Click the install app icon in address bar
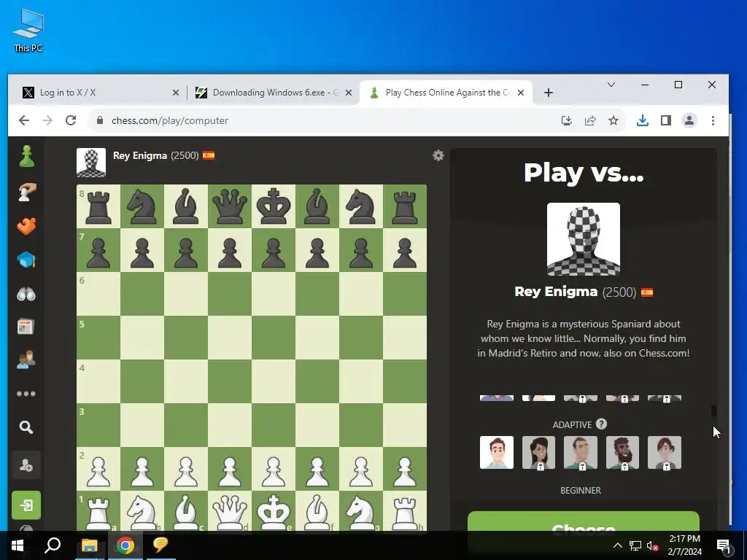 click(x=566, y=120)
